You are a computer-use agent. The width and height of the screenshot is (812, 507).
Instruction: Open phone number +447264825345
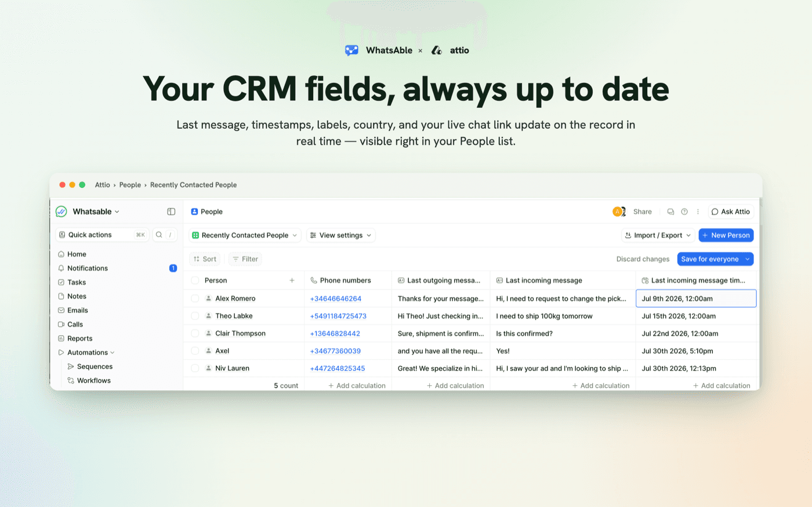coord(338,368)
